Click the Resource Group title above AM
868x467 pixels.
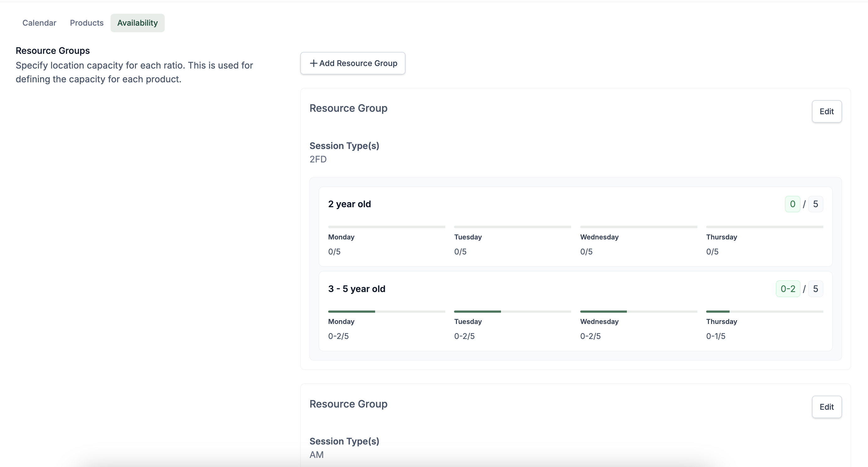348,404
